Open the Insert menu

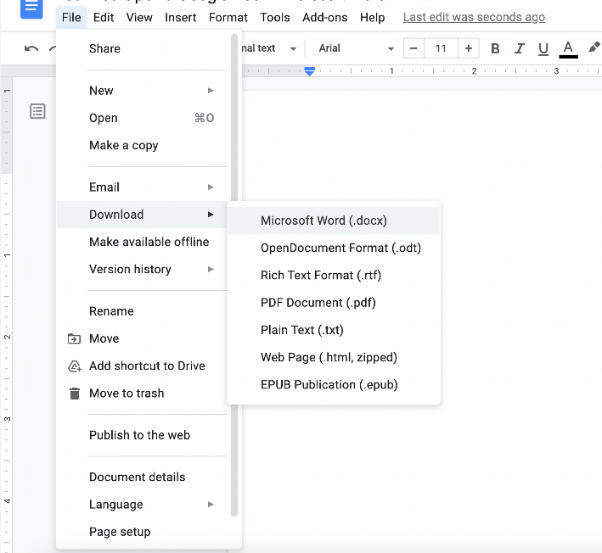point(180,17)
